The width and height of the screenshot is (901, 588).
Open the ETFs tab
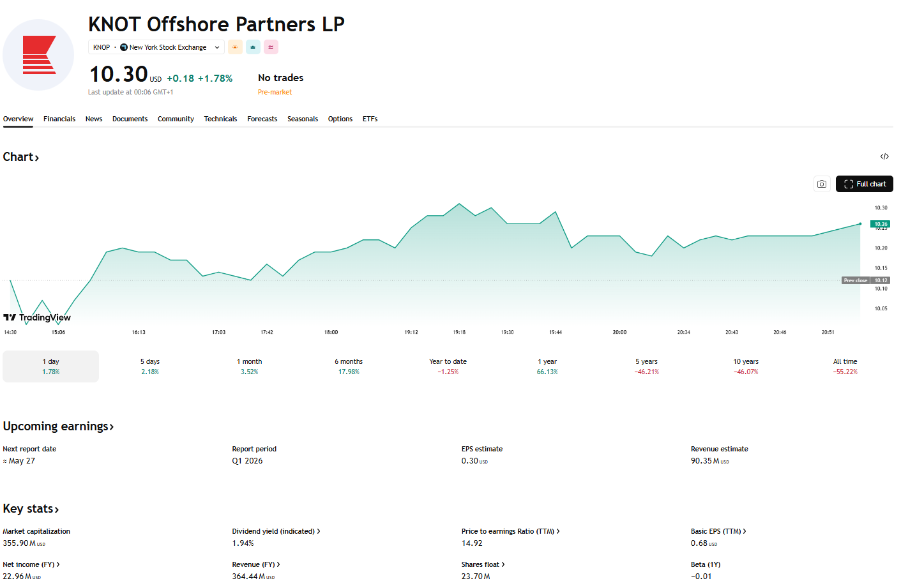tap(370, 119)
